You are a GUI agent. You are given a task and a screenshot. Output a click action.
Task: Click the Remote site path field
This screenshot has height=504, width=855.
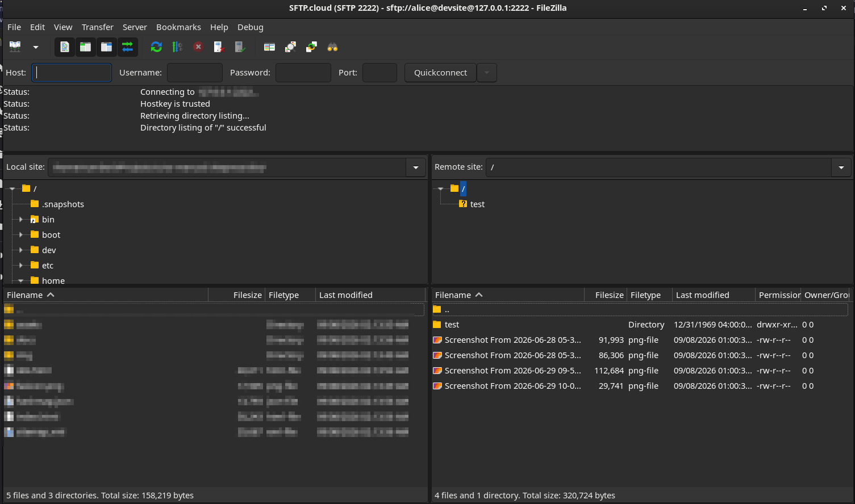pos(659,167)
